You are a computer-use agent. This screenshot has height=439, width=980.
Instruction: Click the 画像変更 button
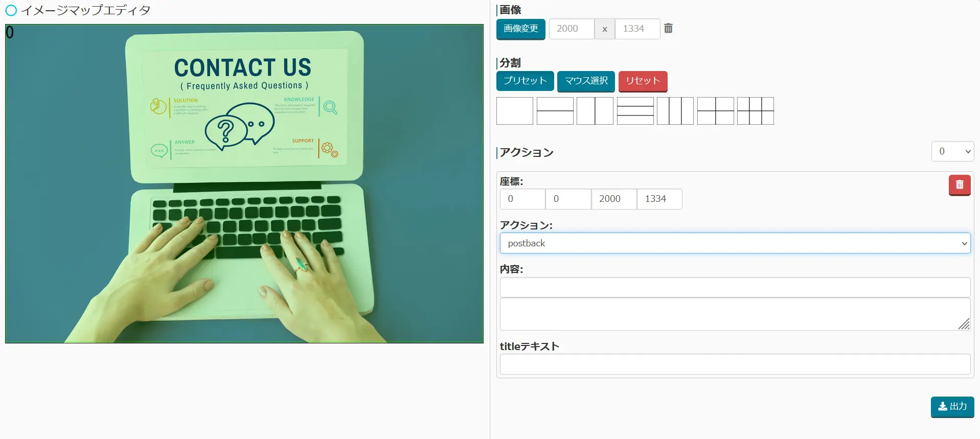tap(520, 29)
